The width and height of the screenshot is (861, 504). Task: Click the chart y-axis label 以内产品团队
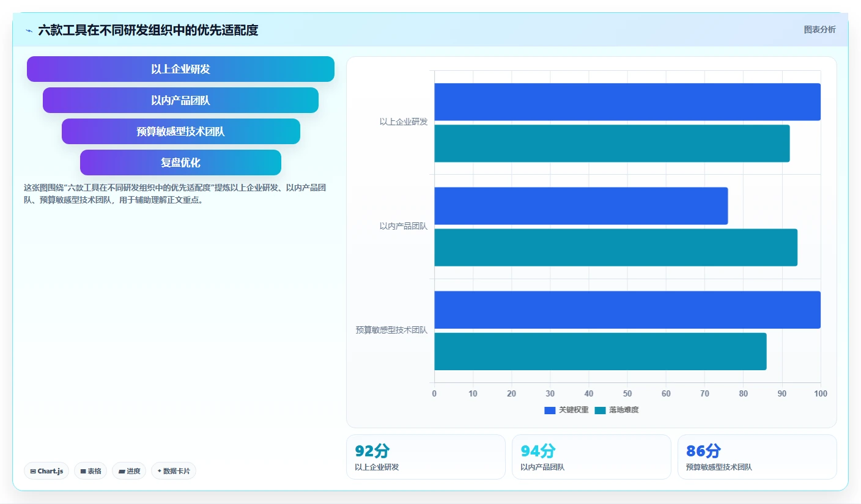click(x=404, y=226)
